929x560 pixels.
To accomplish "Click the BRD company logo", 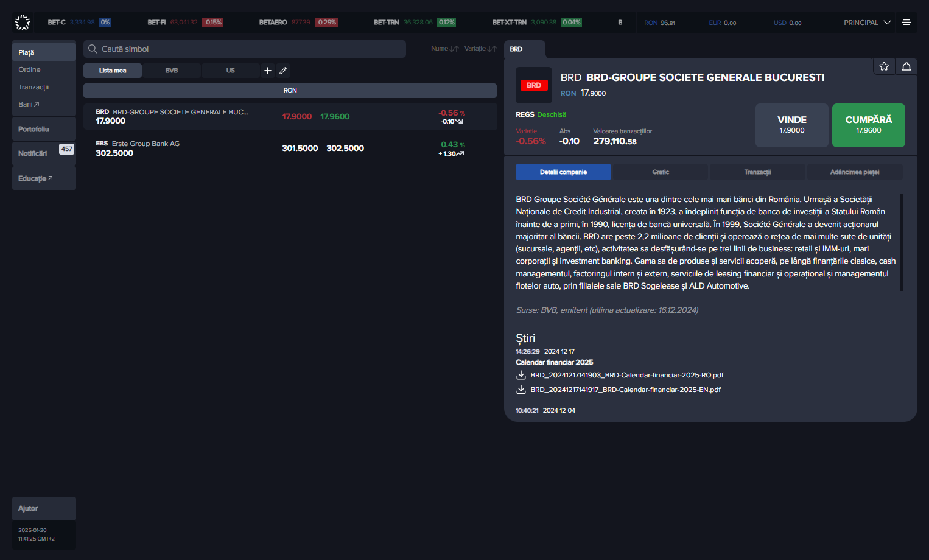I will pos(534,85).
